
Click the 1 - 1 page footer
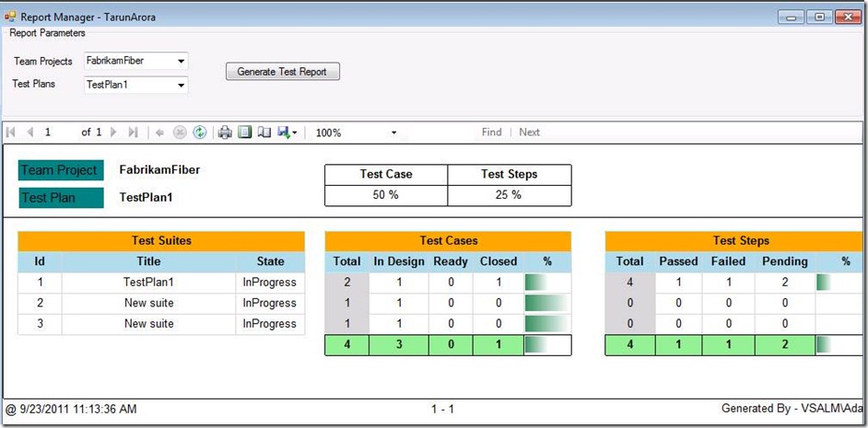click(443, 410)
